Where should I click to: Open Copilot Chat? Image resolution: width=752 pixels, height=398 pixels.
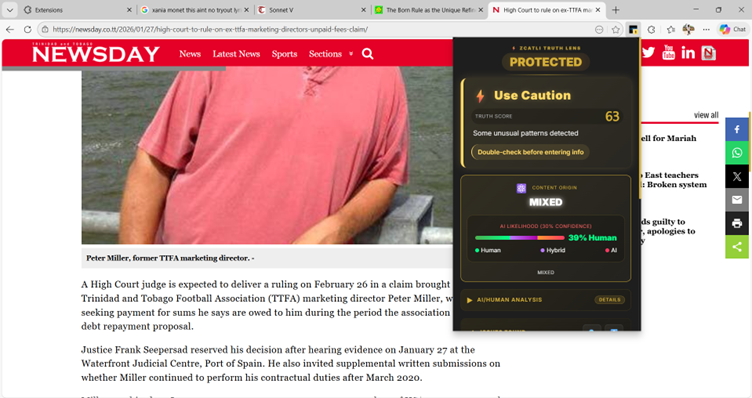[x=733, y=29]
